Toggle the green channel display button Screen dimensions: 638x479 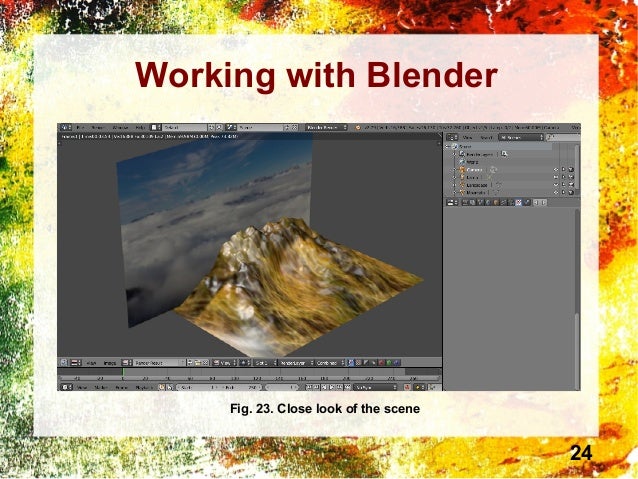(x=389, y=363)
